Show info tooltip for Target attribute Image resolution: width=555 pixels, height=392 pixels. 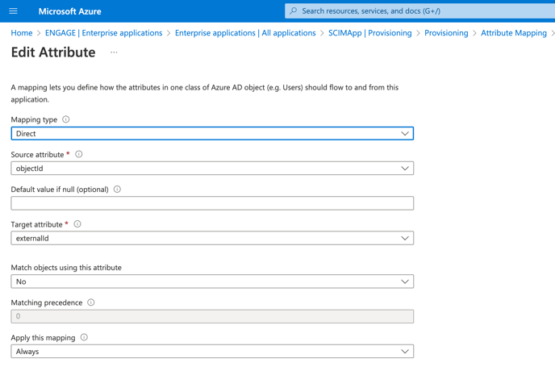pyautogui.click(x=77, y=224)
